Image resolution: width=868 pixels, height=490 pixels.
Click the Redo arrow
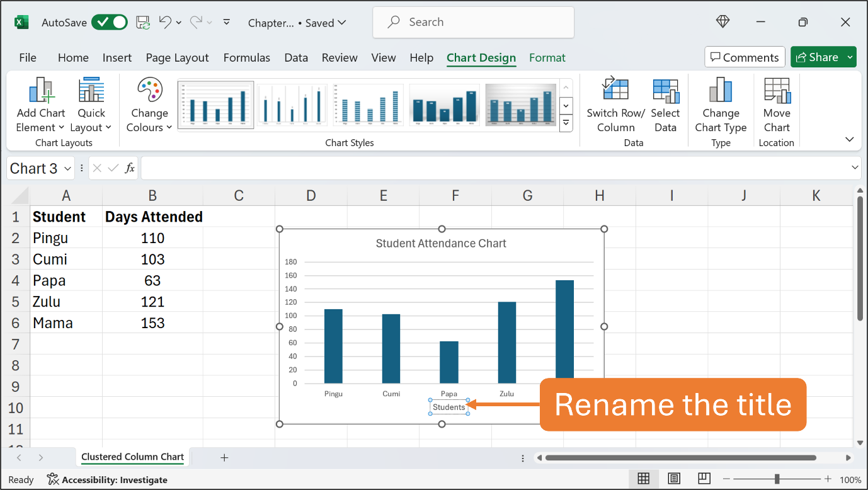coord(197,22)
